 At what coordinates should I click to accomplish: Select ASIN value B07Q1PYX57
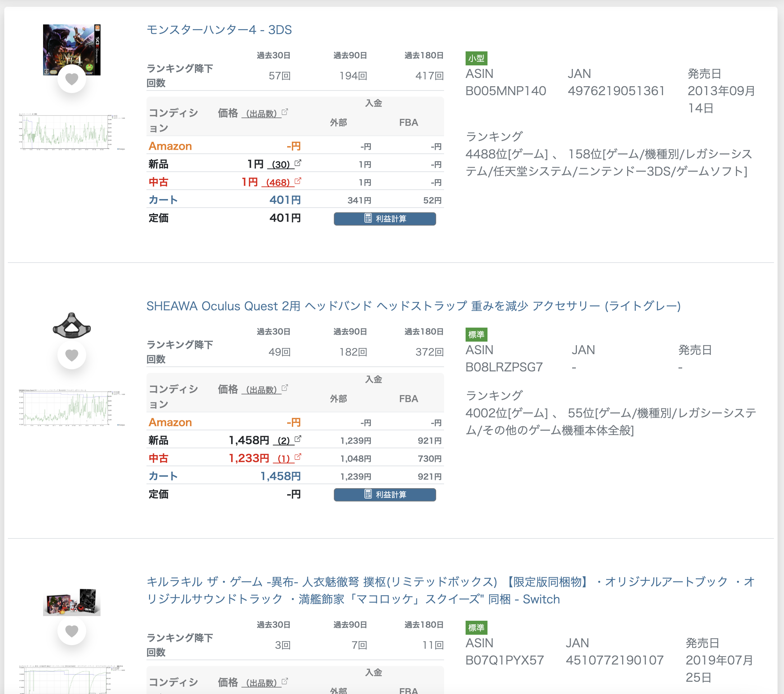505,660
